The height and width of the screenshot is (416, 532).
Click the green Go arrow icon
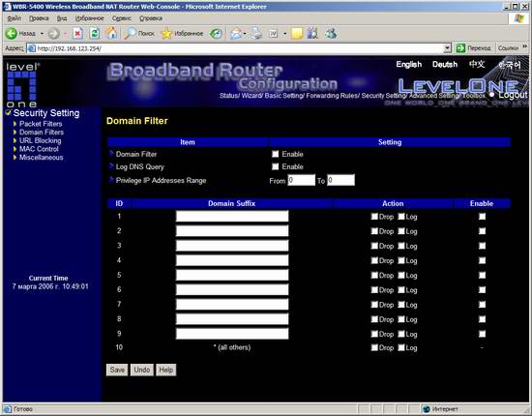[460, 48]
